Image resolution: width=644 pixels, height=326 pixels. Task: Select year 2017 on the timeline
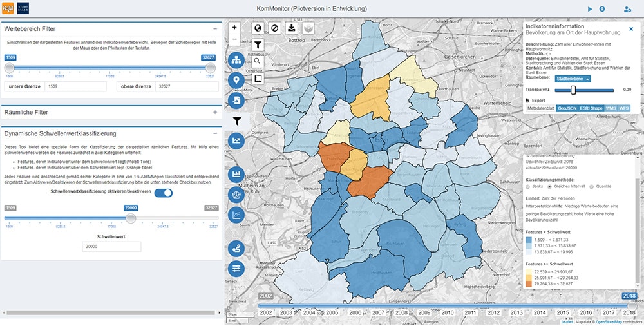(x=609, y=313)
